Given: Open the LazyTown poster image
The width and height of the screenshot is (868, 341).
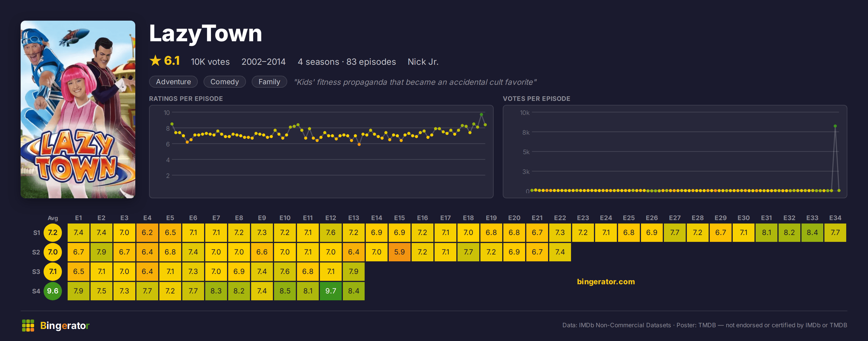Looking at the screenshot, I should 78,109.
